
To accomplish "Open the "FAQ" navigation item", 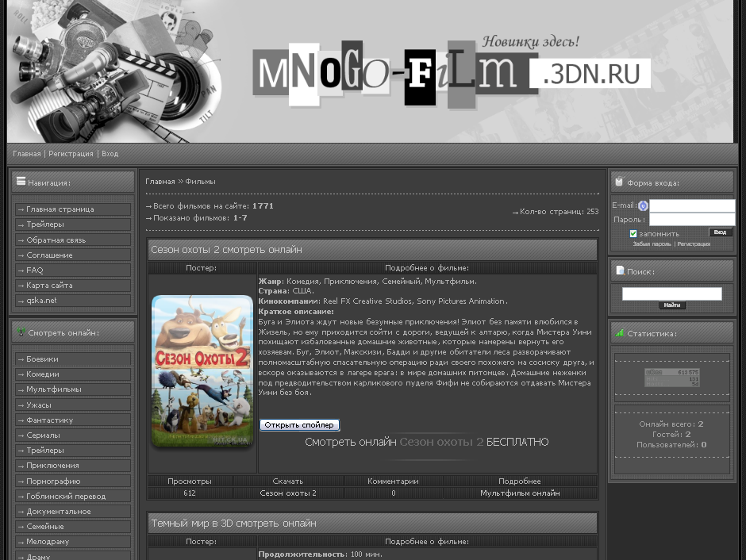I will point(73,270).
